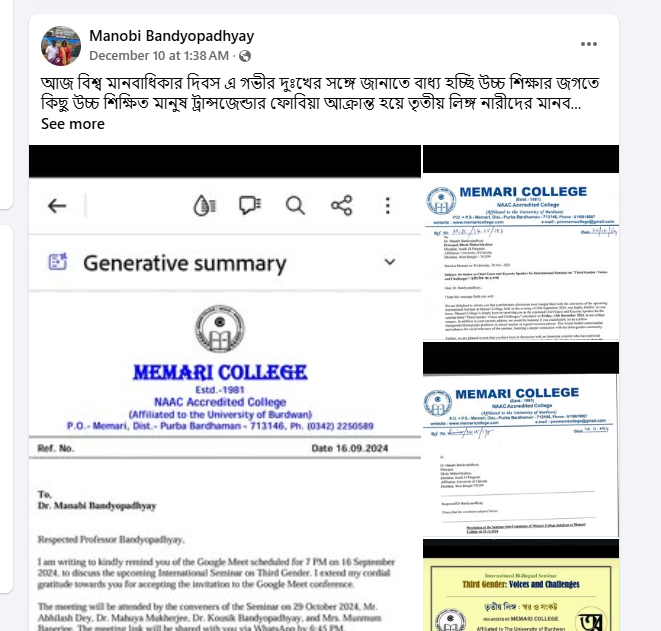Open the main Memari College letter image
The width and height of the screenshot is (661, 631).
pos(225,388)
